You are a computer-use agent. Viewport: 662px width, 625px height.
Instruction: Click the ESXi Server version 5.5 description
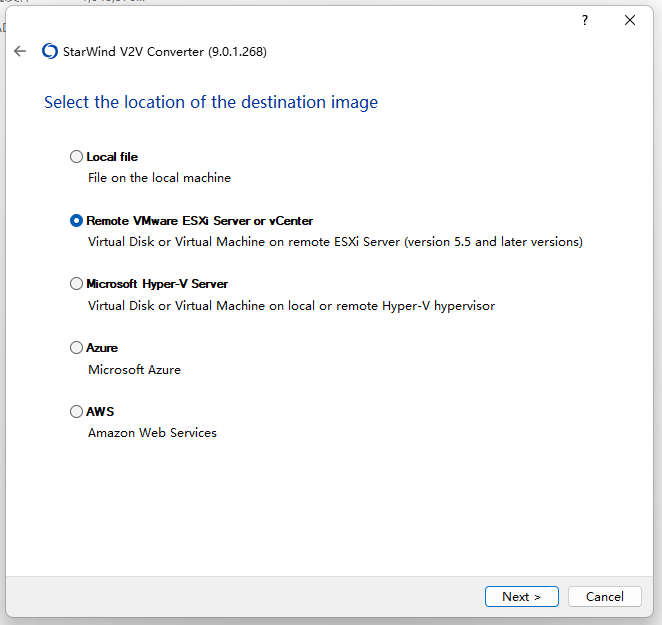335,242
